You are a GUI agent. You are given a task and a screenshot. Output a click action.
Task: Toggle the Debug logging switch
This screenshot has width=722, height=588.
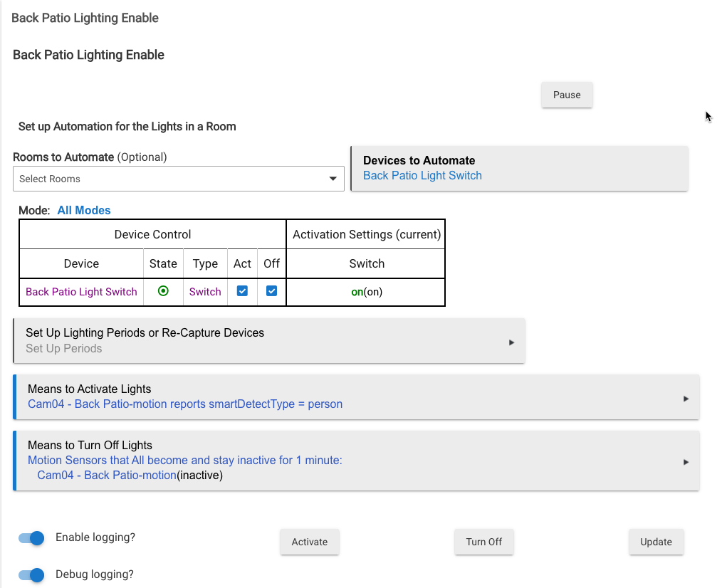coord(31,574)
